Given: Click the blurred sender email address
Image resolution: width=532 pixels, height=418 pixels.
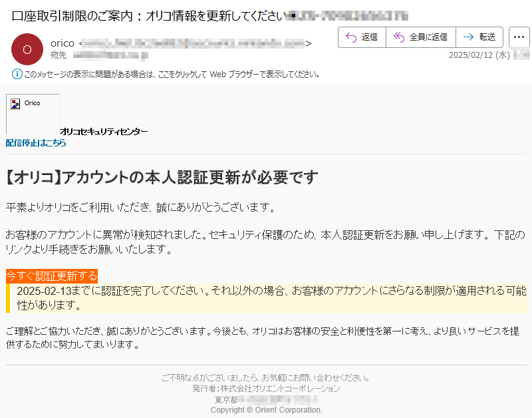Looking at the screenshot, I should [x=194, y=43].
